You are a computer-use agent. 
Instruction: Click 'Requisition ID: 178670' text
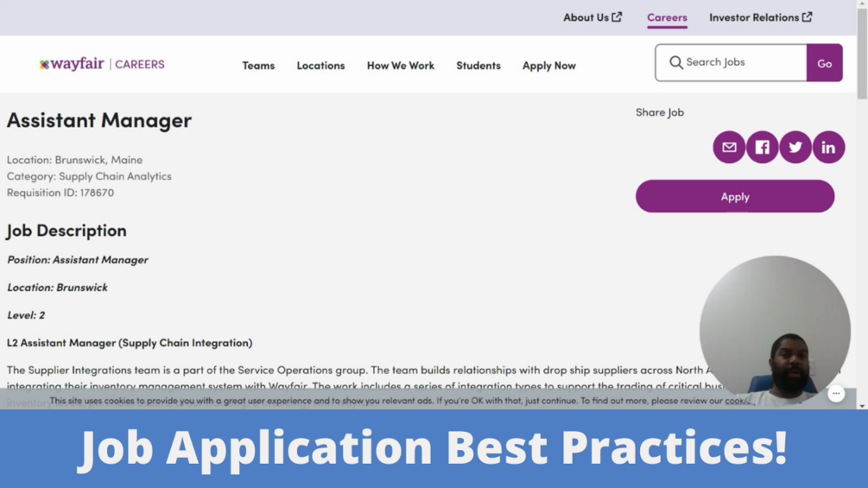click(x=60, y=193)
